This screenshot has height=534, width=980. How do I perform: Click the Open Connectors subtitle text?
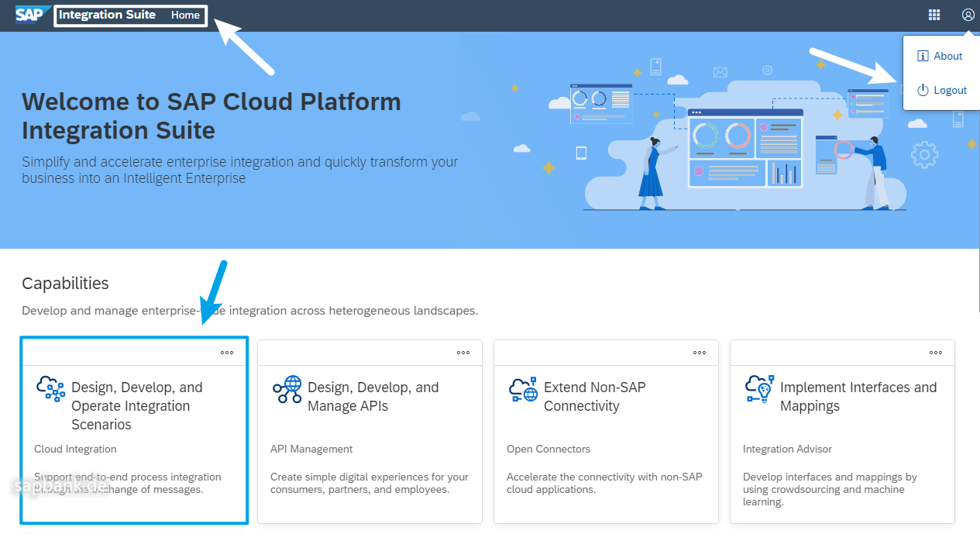point(548,449)
